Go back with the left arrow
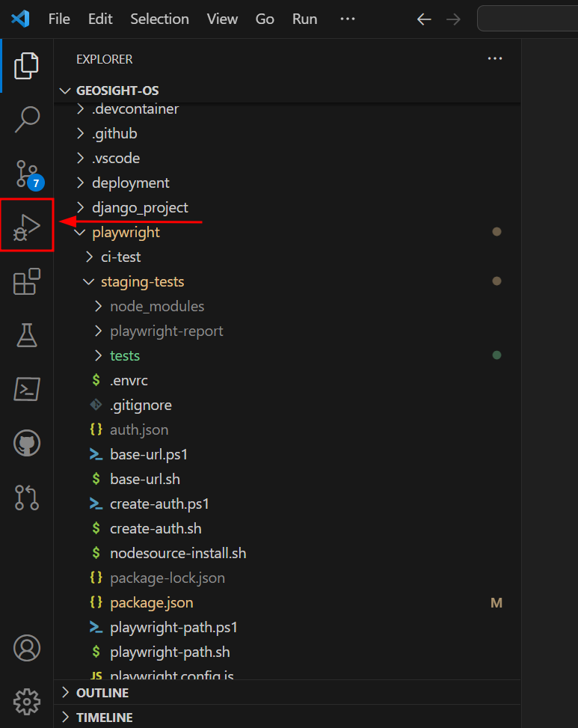Viewport: 578px width, 728px height. [424, 19]
